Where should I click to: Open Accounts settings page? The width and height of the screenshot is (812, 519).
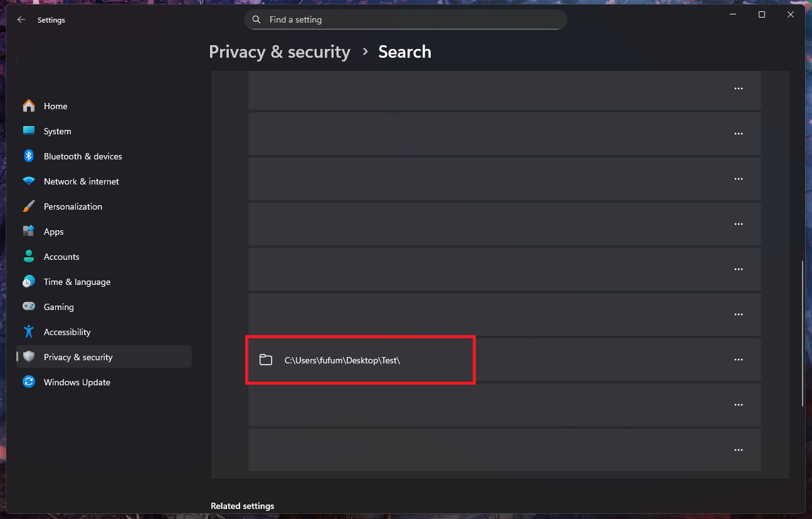point(61,257)
